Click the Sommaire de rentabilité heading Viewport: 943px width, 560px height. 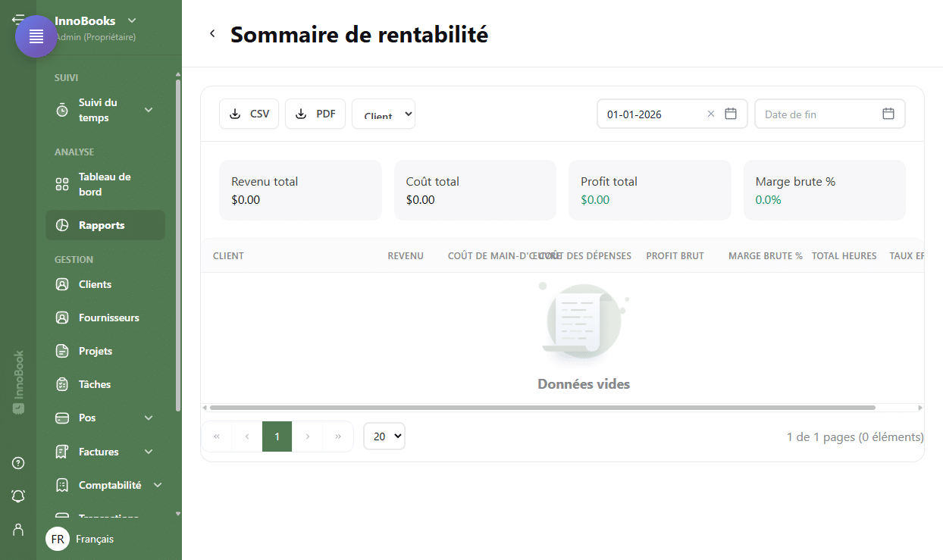(359, 34)
